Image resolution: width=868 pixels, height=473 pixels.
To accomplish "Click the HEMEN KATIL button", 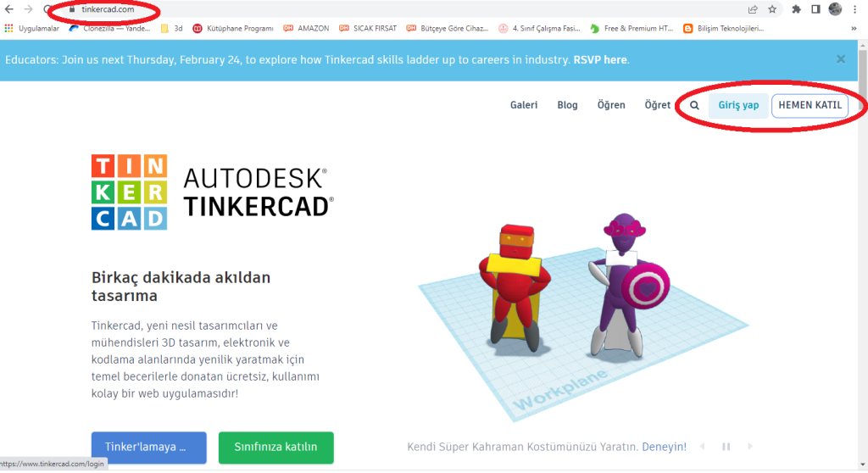I will (810, 105).
